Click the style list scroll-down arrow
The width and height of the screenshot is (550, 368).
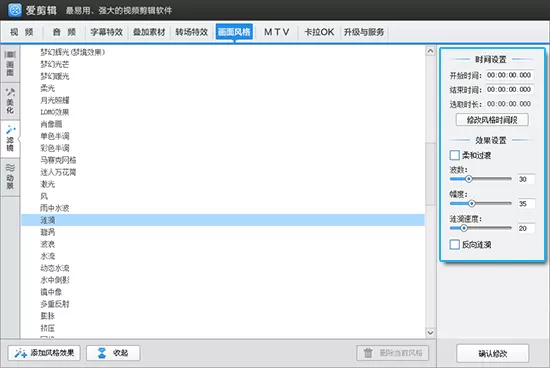(430, 332)
